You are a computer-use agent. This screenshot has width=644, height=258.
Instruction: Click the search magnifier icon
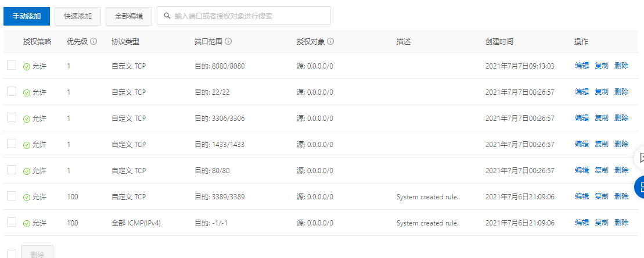[x=167, y=16]
